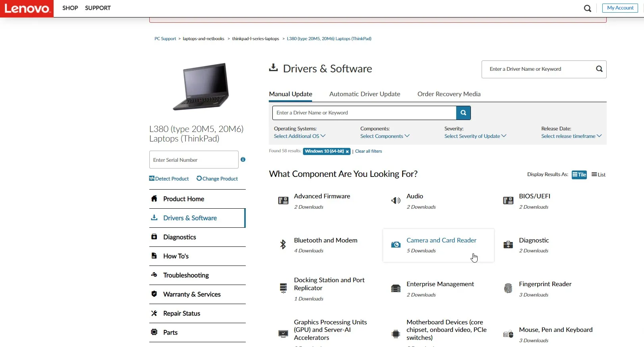Click the Docking Station icon
Viewport: 644px width, 347px height.
(x=283, y=288)
